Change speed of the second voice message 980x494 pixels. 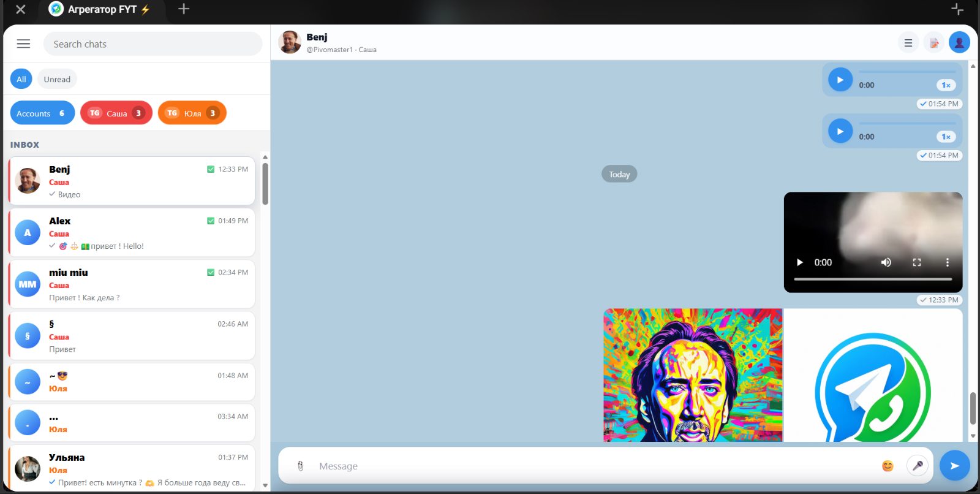pyautogui.click(x=946, y=137)
